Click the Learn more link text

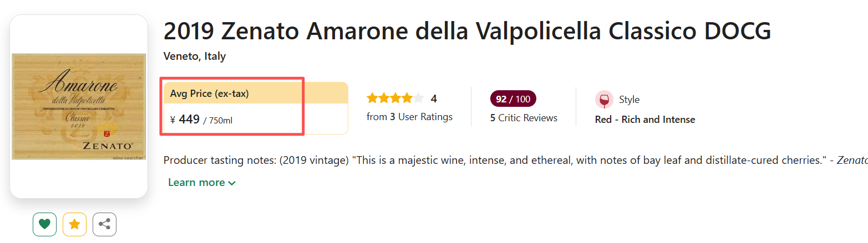click(x=196, y=183)
